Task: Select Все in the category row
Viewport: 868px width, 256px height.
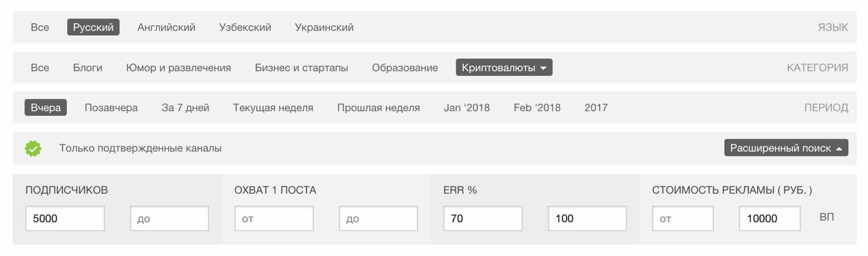Action: coord(40,68)
